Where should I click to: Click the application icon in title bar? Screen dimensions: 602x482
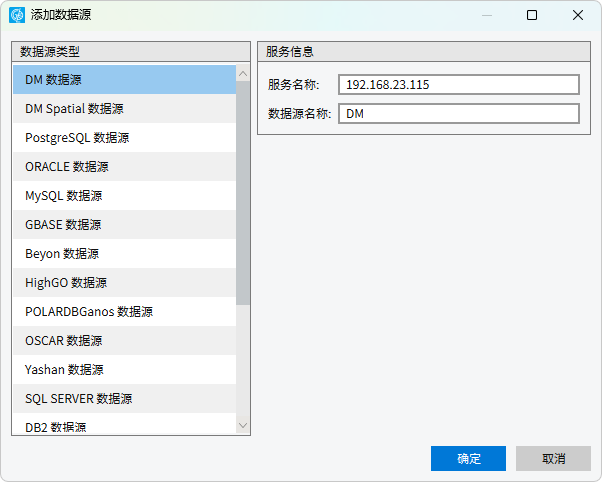click(17, 15)
